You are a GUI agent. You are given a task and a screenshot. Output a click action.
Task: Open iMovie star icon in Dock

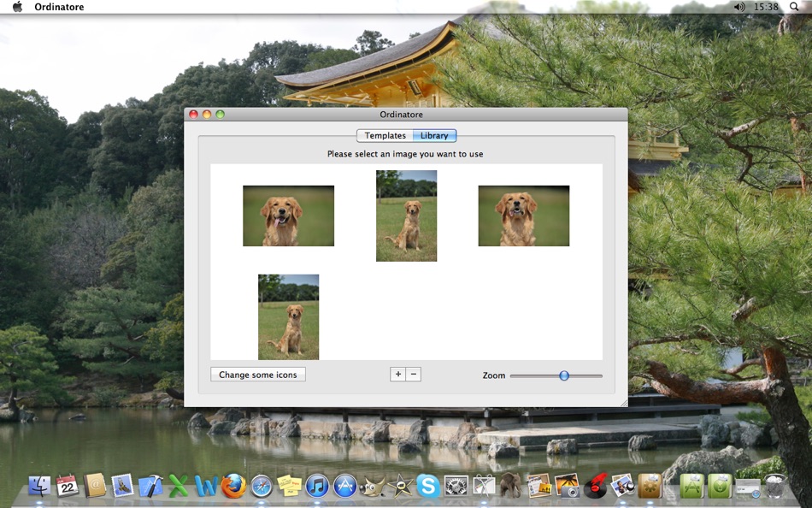coord(401,487)
